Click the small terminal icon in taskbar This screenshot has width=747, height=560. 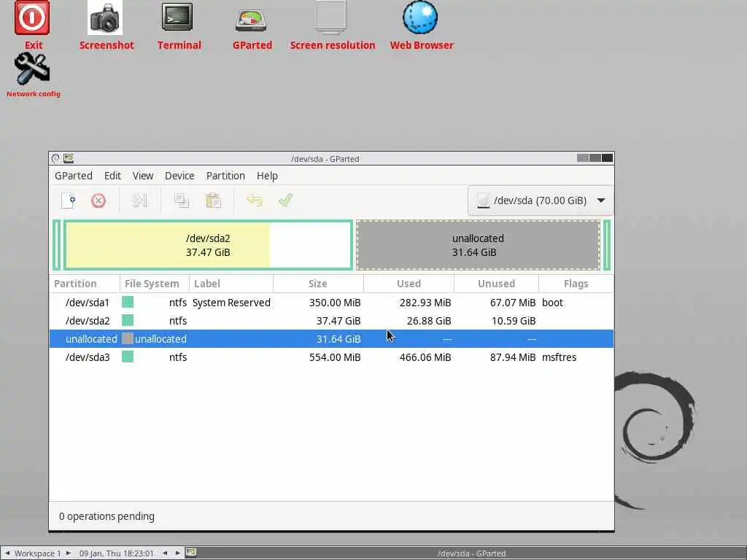(191, 553)
